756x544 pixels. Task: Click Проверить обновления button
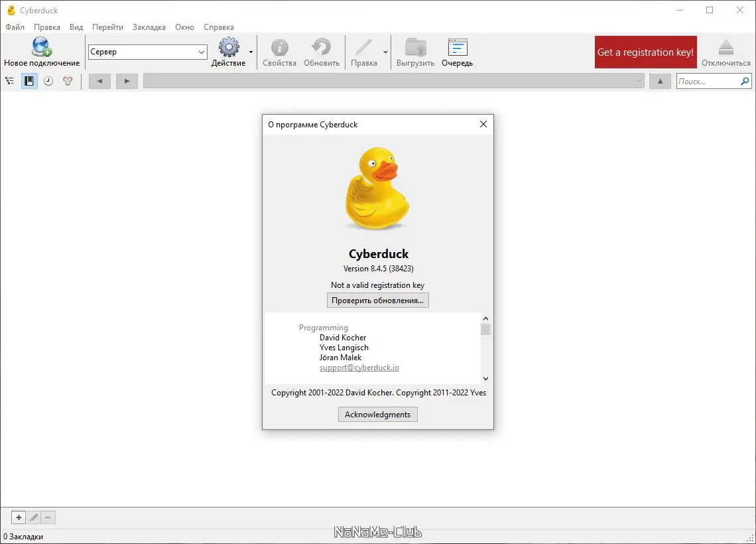[377, 301]
